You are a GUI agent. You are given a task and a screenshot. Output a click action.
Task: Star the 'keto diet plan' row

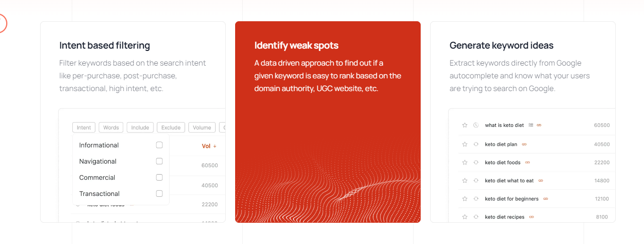point(465,144)
